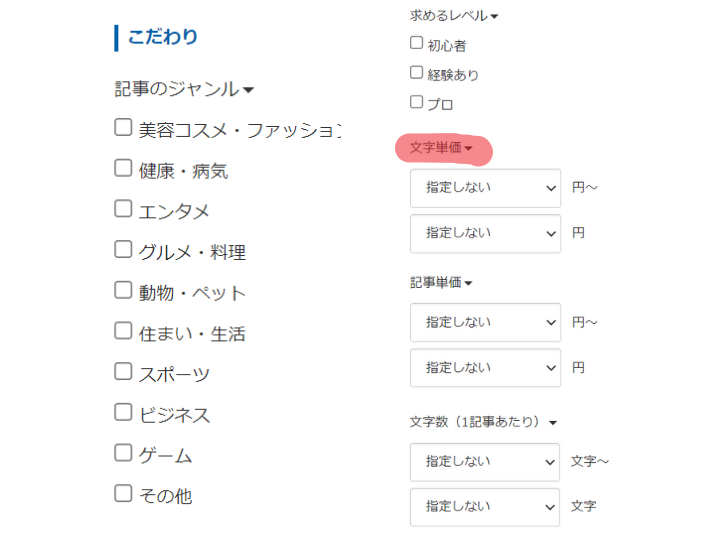Enable the グルメ・料理 checkbox
701x536 pixels.
tap(123, 249)
